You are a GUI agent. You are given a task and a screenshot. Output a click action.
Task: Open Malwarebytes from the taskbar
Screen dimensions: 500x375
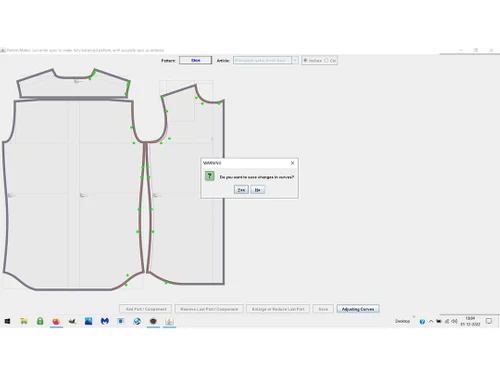point(105,321)
